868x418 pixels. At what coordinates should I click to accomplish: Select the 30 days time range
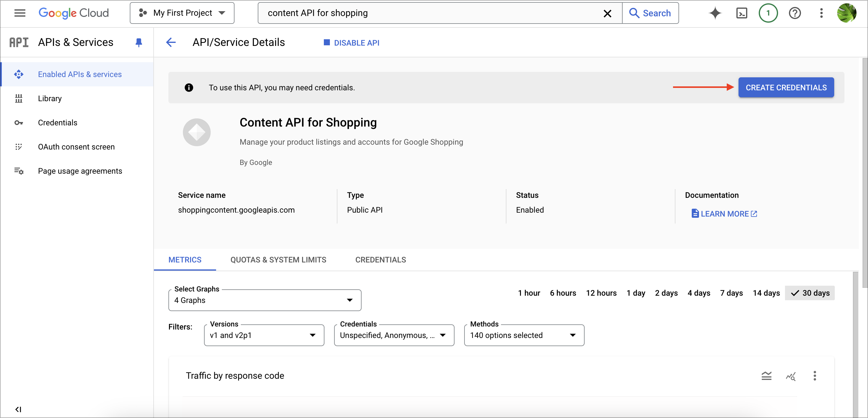(x=809, y=293)
